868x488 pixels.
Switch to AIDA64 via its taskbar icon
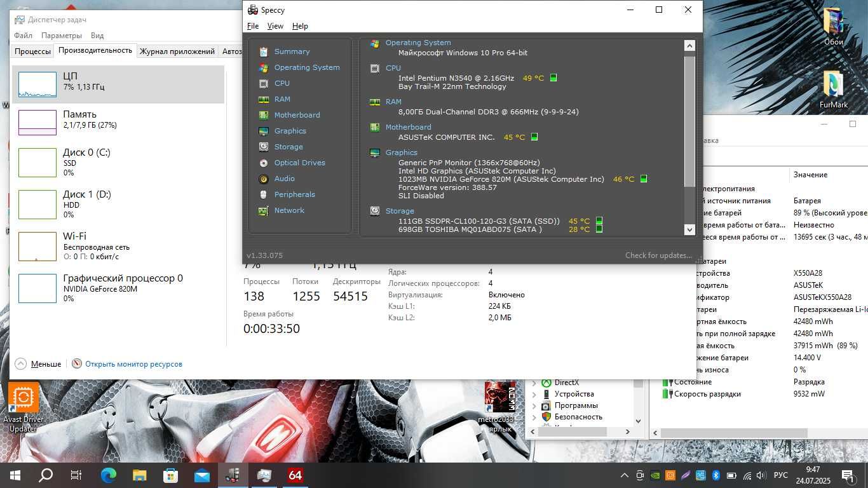[x=295, y=475]
